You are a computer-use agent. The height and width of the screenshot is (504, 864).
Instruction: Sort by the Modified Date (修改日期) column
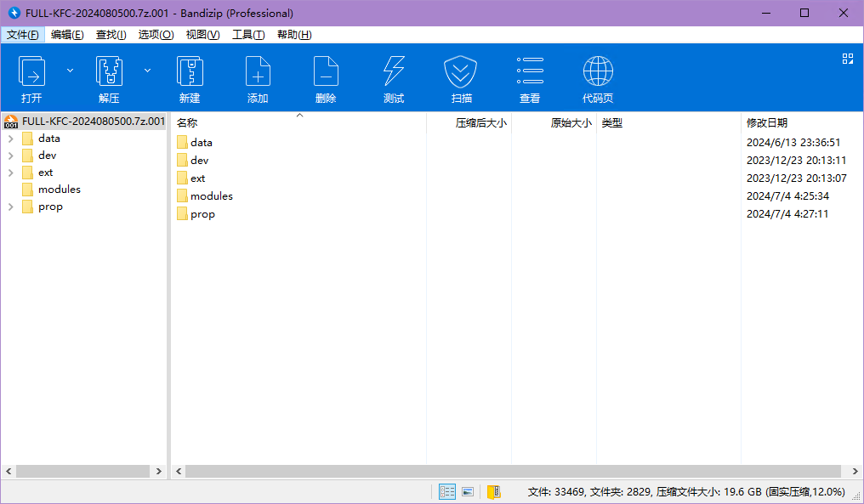(x=766, y=123)
